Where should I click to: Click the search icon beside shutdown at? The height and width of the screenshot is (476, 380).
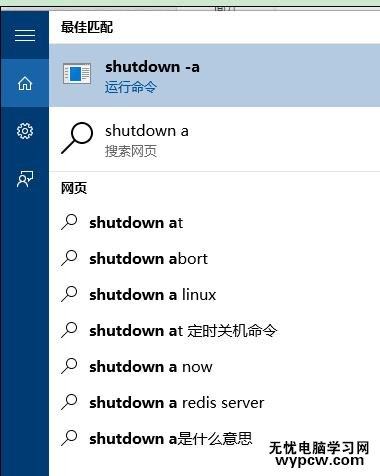pos(69,222)
